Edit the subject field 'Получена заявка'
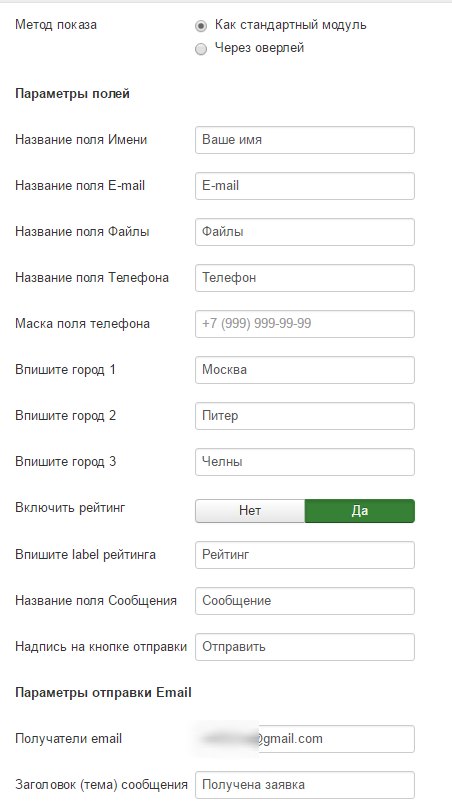 (x=305, y=785)
